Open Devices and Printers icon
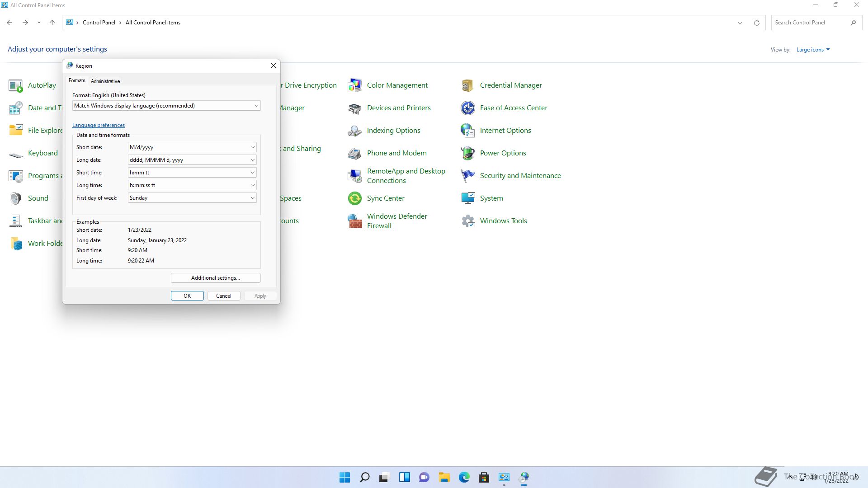868x488 pixels. [355, 108]
